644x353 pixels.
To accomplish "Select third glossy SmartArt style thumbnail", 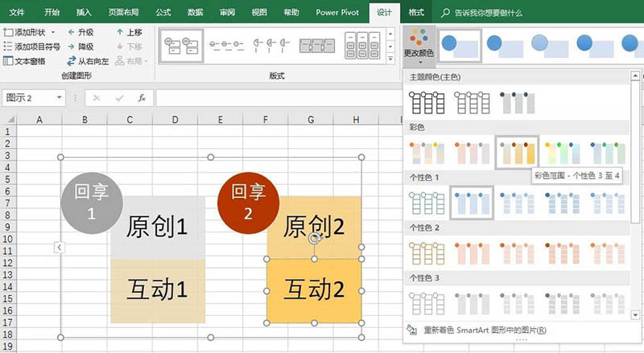I will click(x=550, y=46).
